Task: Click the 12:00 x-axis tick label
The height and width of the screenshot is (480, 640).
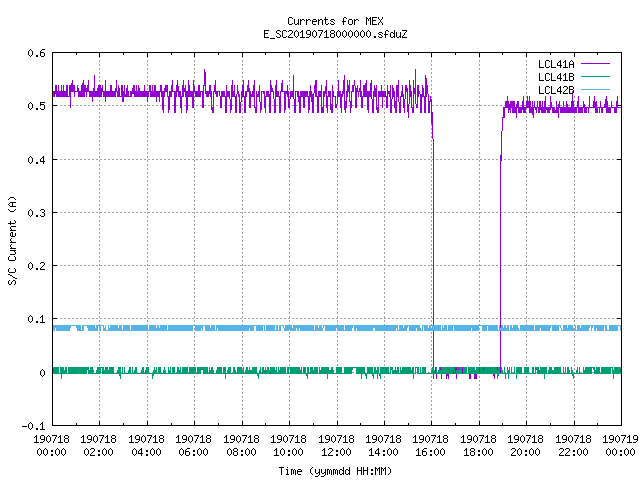Action: [336, 452]
